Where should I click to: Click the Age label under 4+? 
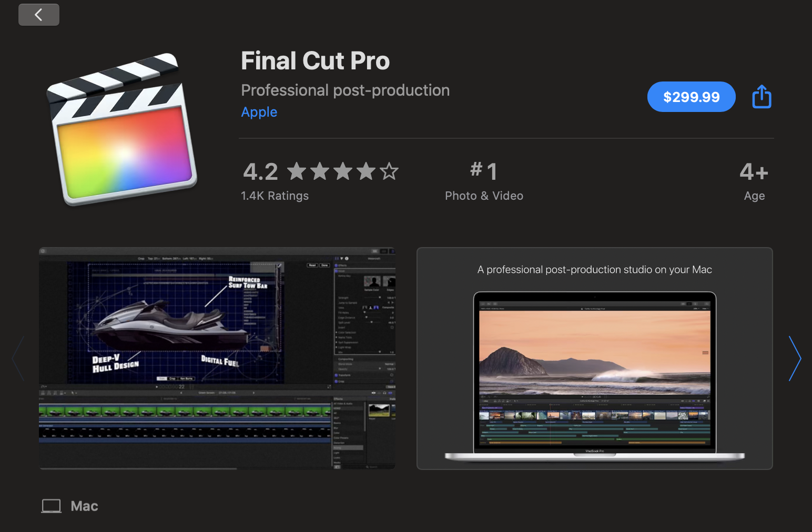pos(754,196)
